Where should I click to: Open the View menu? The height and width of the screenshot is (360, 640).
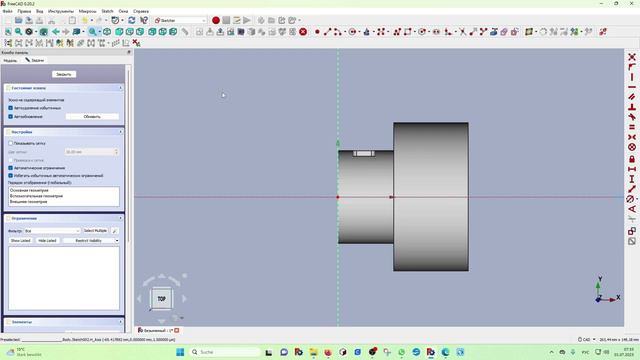coord(40,11)
